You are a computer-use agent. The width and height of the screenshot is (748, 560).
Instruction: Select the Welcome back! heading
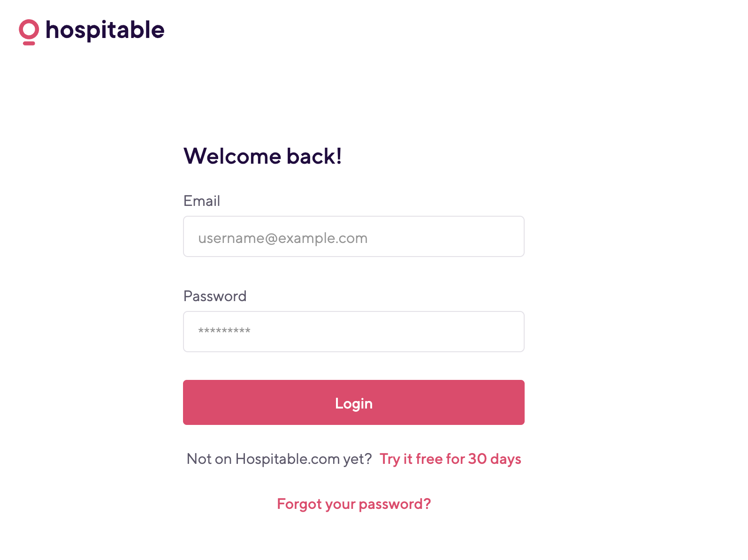263,156
